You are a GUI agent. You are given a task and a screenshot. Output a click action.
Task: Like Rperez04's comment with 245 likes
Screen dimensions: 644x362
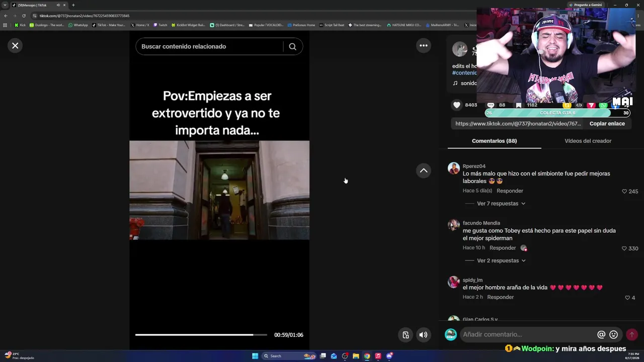(x=624, y=192)
